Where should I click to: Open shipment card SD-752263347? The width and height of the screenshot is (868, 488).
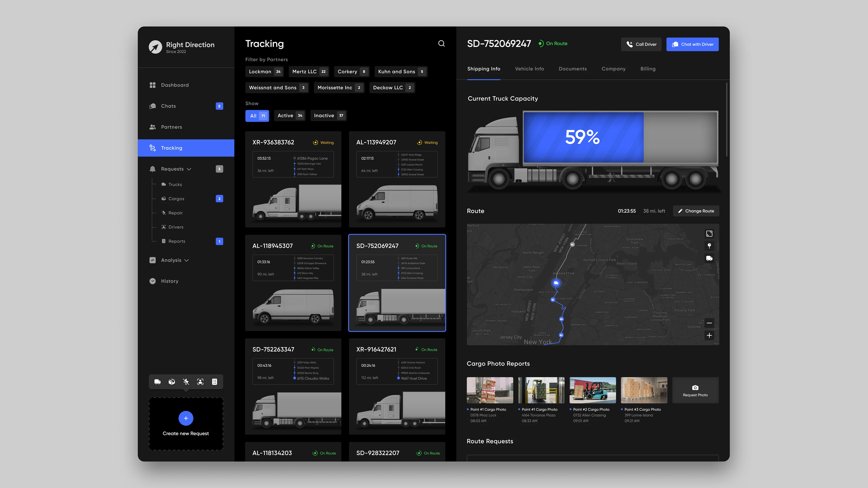(293, 387)
